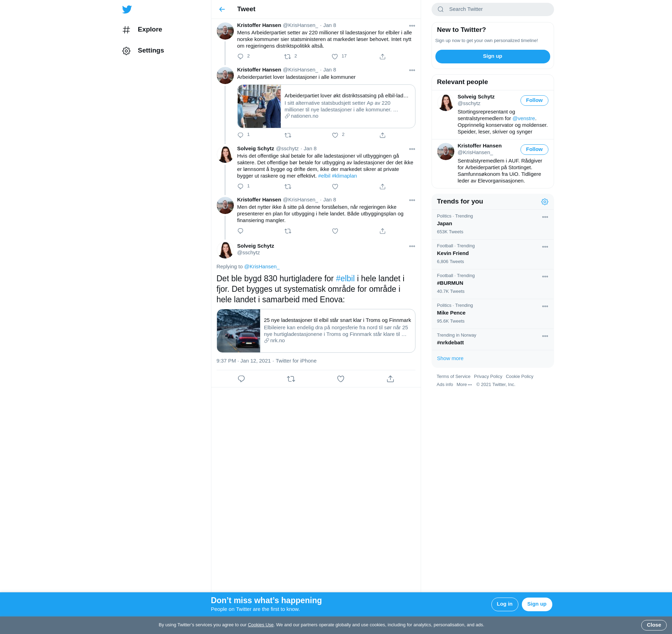Open the Explore menu item
This screenshot has width=672, height=634.
click(149, 29)
